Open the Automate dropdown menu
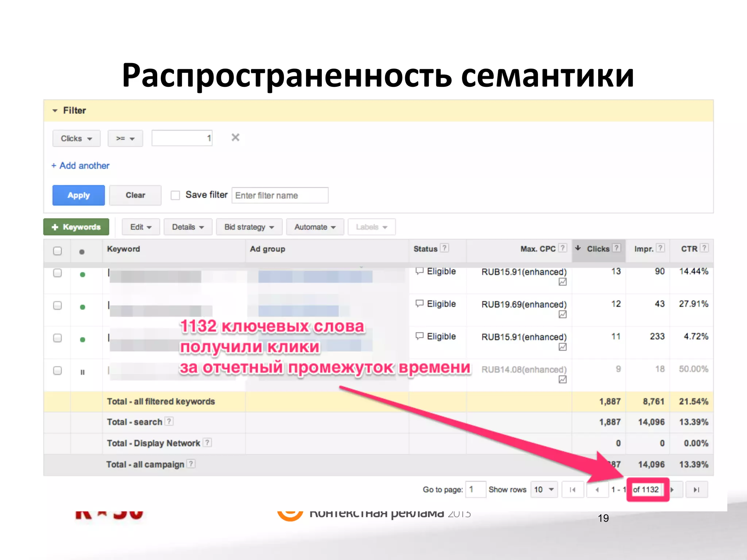Image resolution: width=747 pixels, height=560 pixels. coord(315,227)
